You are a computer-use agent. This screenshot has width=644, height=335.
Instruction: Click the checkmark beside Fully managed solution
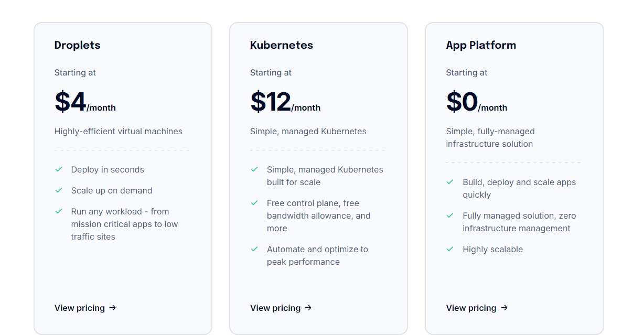[450, 215]
